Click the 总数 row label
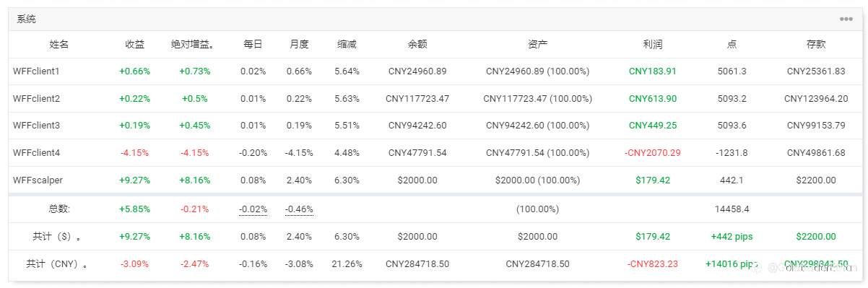This screenshot has height=288, width=868. pos(59,209)
